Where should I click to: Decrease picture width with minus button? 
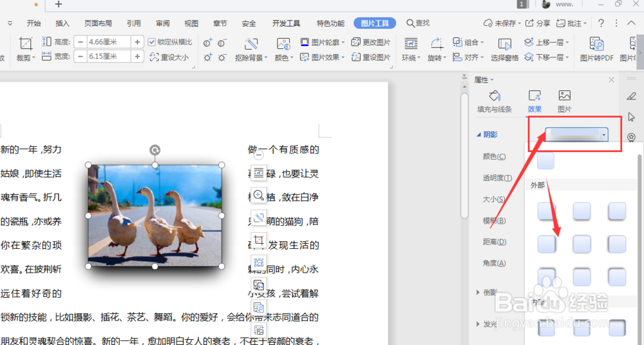click(80, 56)
